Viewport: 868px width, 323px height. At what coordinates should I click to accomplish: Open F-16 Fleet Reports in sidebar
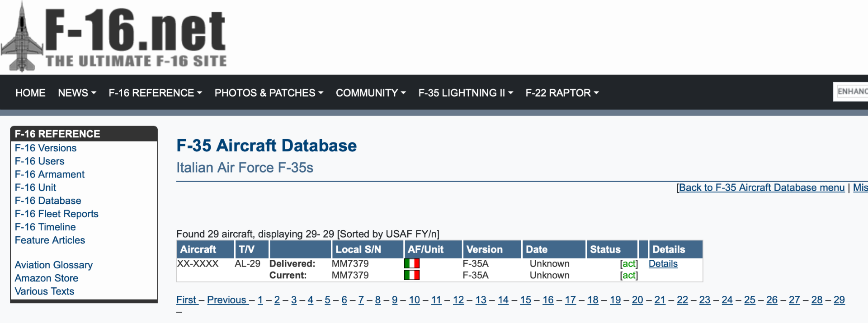click(x=57, y=214)
